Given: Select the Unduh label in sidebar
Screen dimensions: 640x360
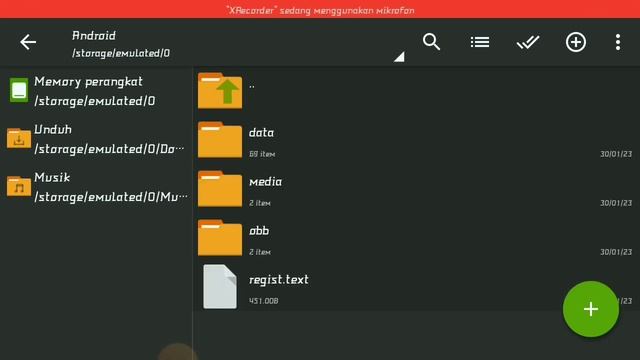Looking at the screenshot, I should click(53, 129).
